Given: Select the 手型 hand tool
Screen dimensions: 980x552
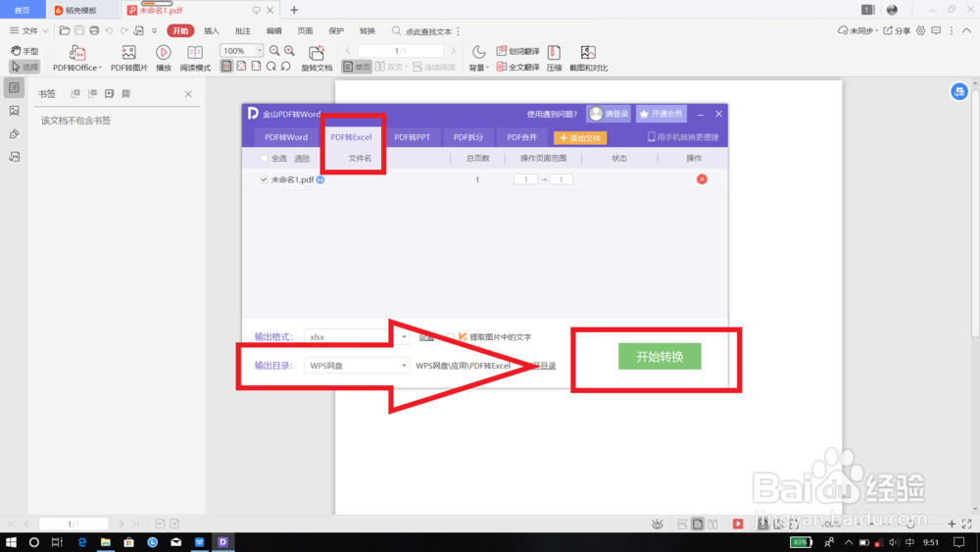Looking at the screenshot, I should 24,51.
